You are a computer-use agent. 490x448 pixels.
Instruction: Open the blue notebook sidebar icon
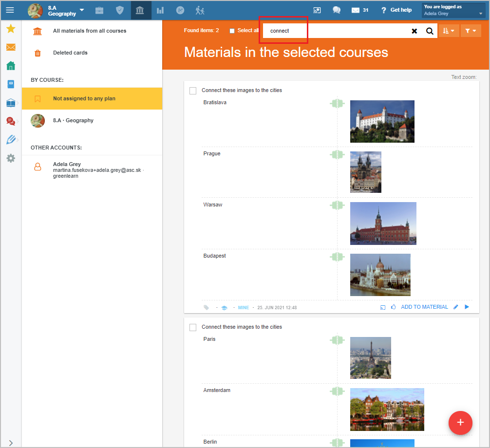pos(11,84)
